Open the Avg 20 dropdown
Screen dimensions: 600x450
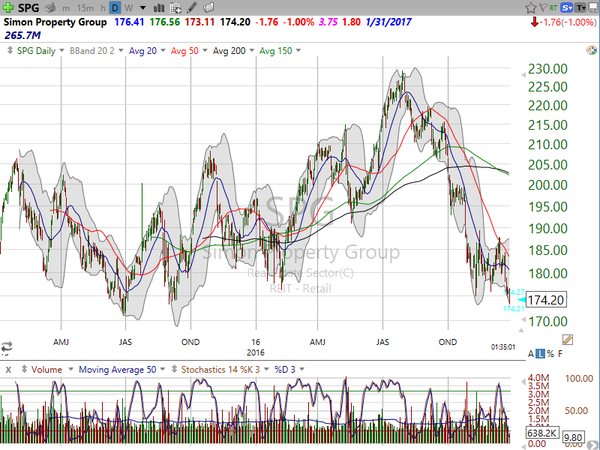(163, 51)
